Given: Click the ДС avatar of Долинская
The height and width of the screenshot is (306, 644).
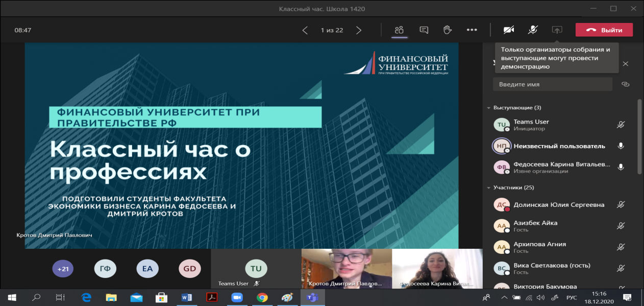Looking at the screenshot, I should [501, 205].
